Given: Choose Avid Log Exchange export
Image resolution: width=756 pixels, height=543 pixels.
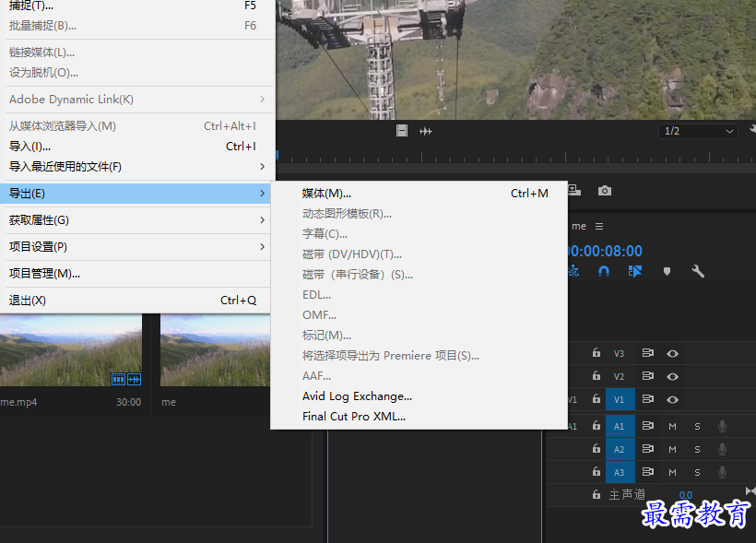Looking at the screenshot, I should pos(419,395).
